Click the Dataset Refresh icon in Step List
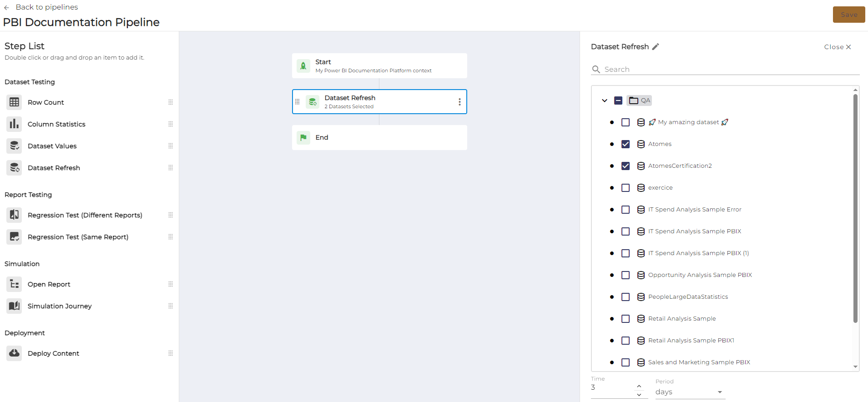868x402 pixels. 14,168
